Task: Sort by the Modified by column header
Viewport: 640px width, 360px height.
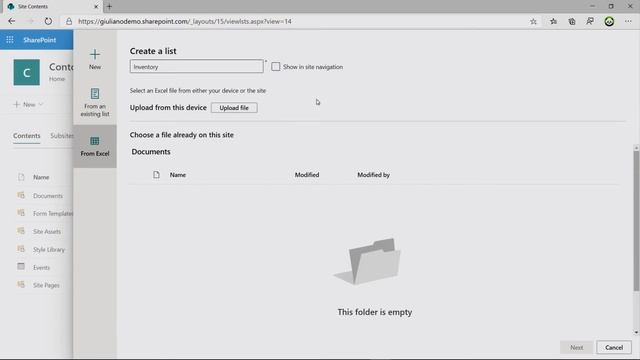Action: coord(373,175)
